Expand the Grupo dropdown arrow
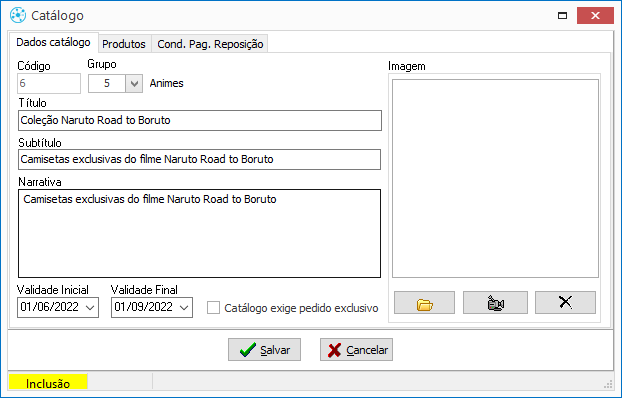This screenshot has width=622, height=398. [x=134, y=84]
